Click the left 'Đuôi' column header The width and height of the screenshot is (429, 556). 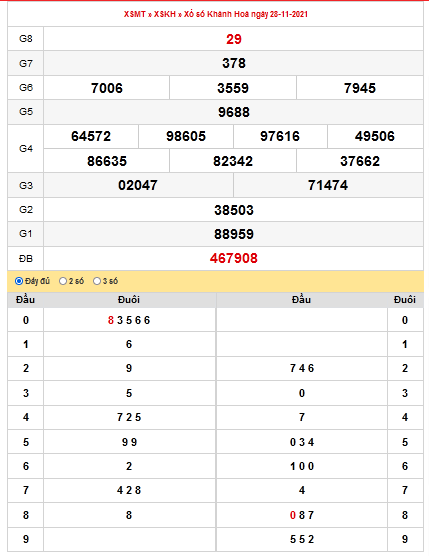[x=129, y=300]
